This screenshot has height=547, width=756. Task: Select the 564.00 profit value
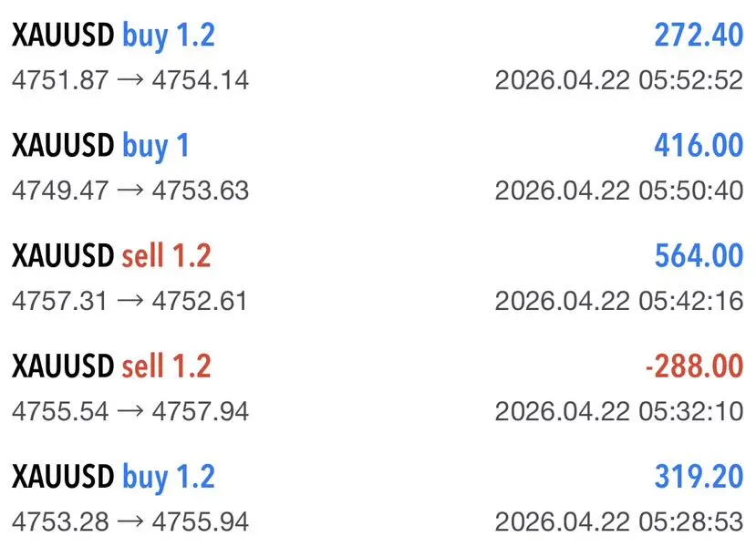(699, 256)
